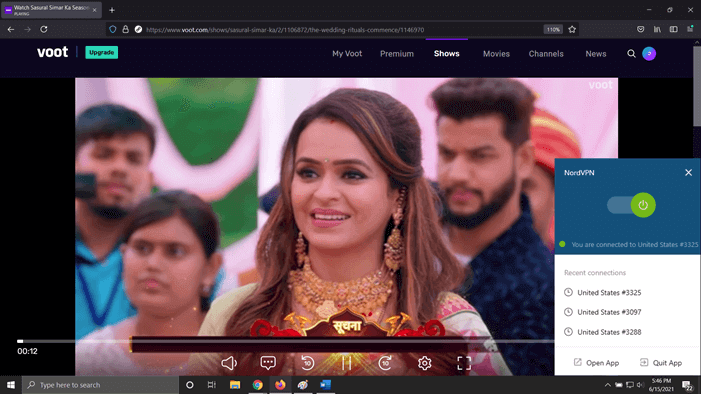Toggle the NordVPN connection power switch
Screen dimensions: 701x394
[631, 205]
